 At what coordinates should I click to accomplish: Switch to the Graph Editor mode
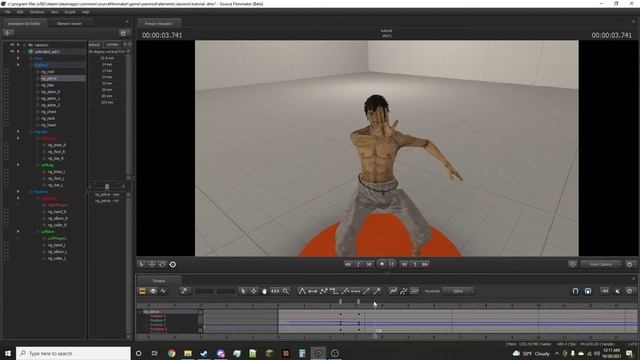tap(163, 291)
